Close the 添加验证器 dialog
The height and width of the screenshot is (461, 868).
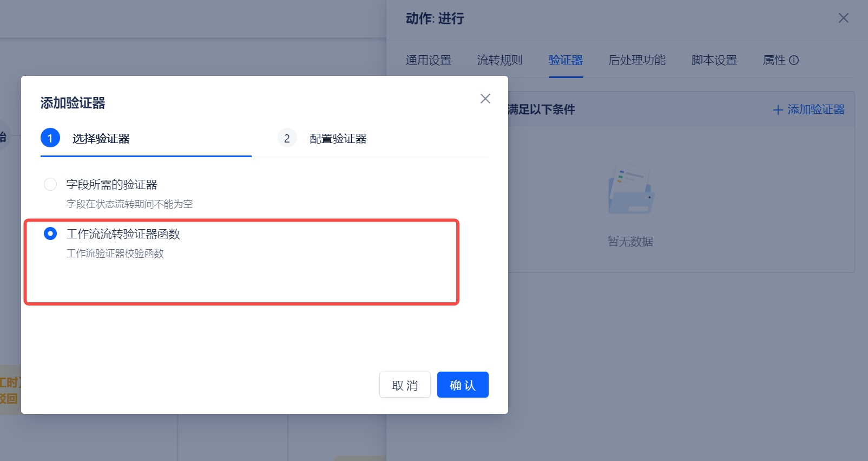click(485, 99)
